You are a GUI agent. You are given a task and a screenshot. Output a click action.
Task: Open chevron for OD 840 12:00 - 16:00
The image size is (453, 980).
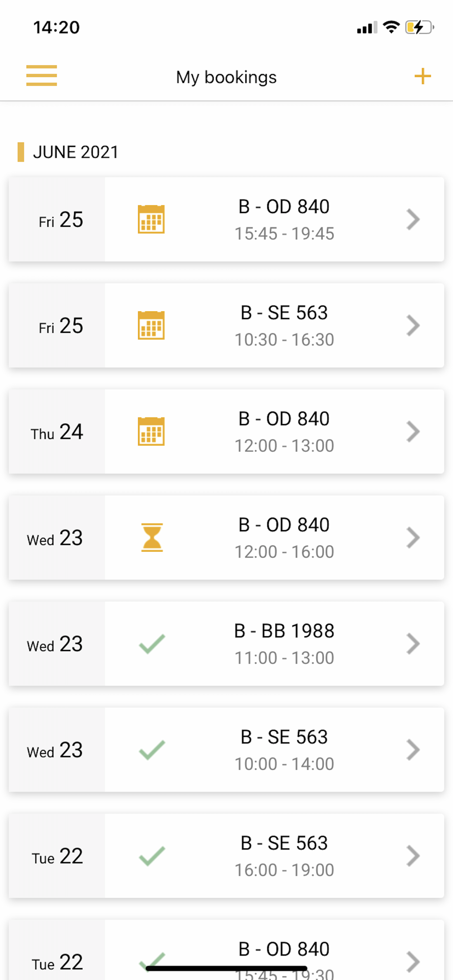[413, 538]
